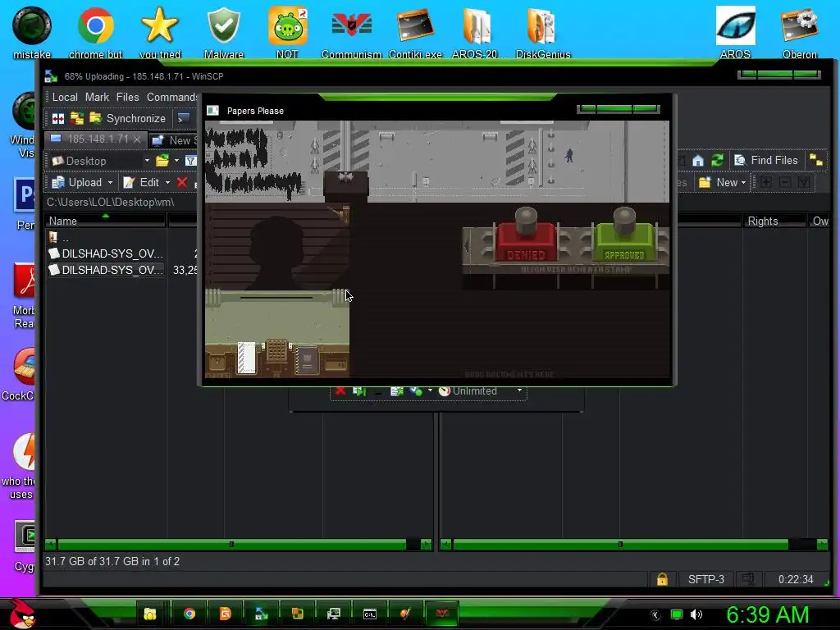The width and height of the screenshot is (840, 630).
Task: Click the Upload button
Action: (x=76, y=182)
